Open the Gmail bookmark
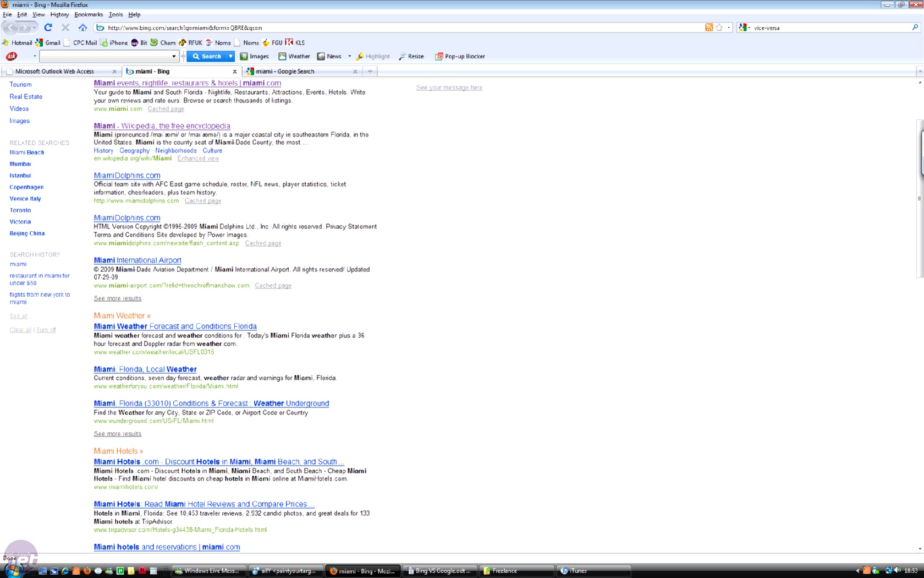924x578 pixels. coord(48,42)
